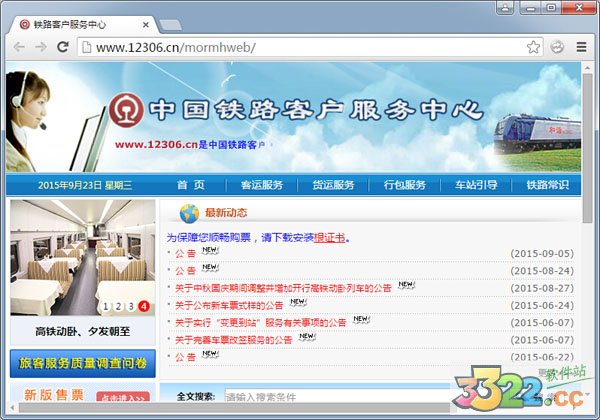Close the 铁路客户服务中心 tab
The height and width of the screenshot is (420, 600).
(145, 25)
